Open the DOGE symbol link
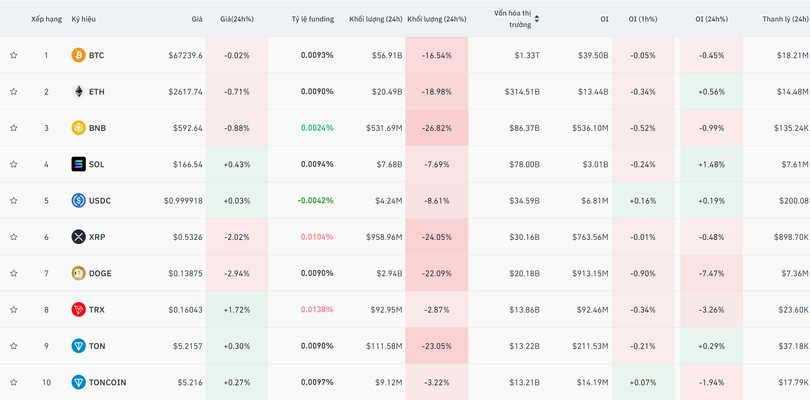810x400 pixels. 100,273
